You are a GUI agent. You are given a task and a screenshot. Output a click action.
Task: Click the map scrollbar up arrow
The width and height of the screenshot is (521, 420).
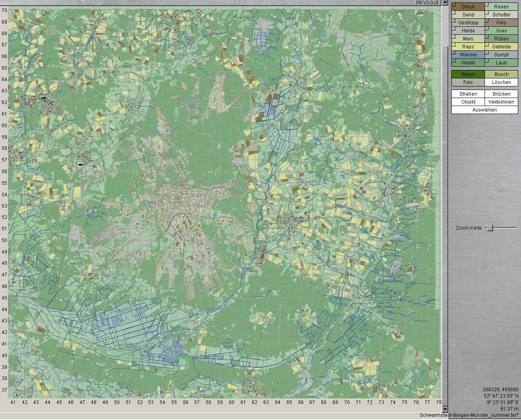[x=445, y=3]
